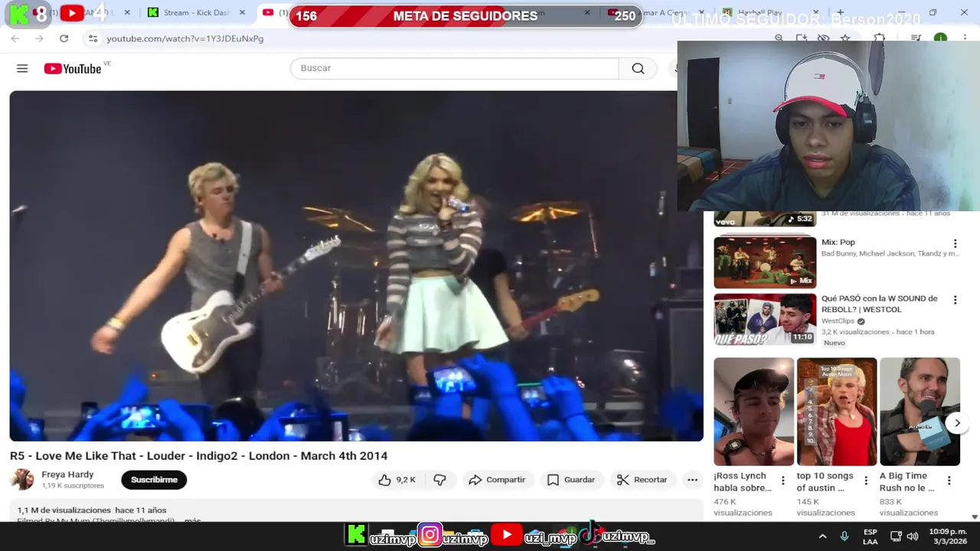Open the Compartir share dialog

(497, 480)
